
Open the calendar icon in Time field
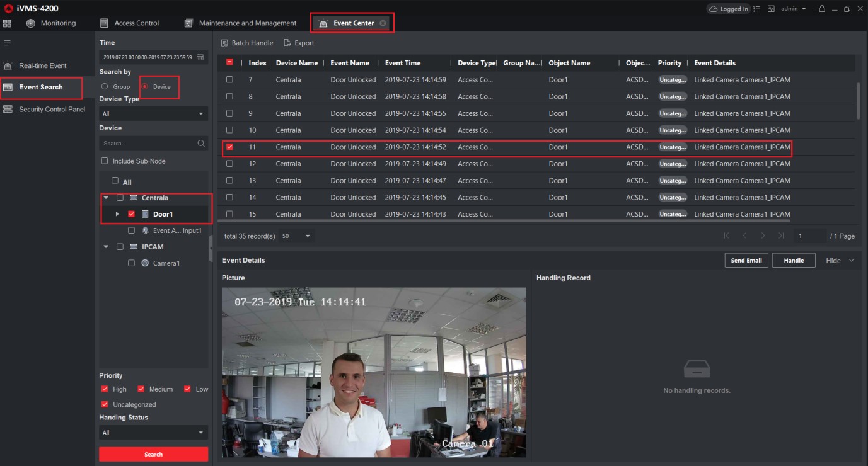[x=200, y=57]
